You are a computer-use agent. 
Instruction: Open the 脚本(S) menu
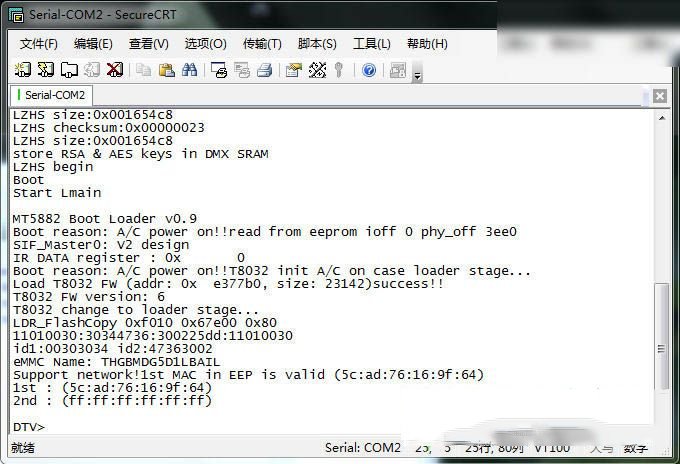(317, 44)
